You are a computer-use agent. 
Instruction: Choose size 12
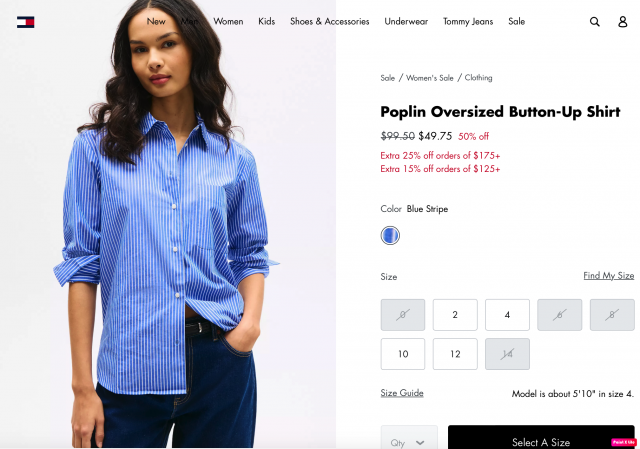455,354
